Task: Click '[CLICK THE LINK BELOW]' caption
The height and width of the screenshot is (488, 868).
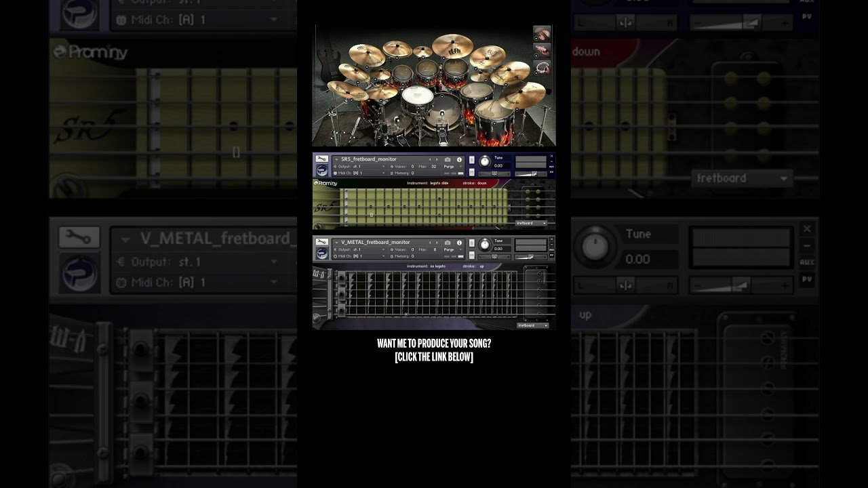Action: [x=434, y=357]
